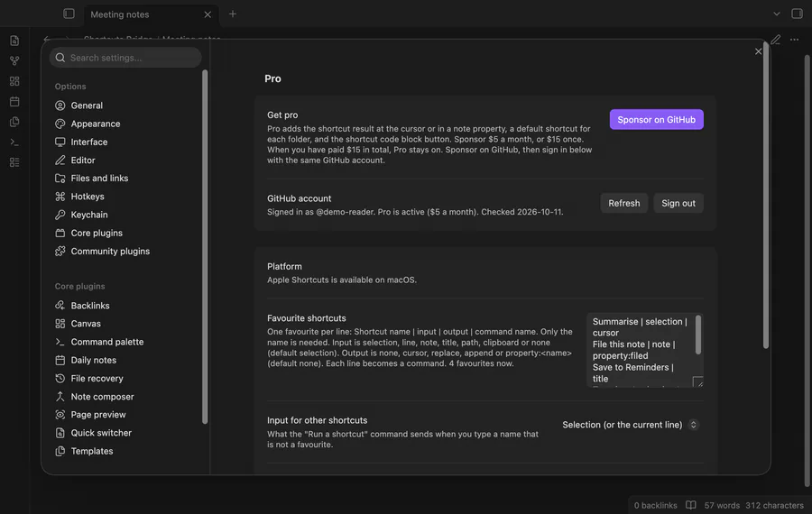Switch to the Meeting notes tab
Viewport: 812px width, 514px height.
(120, 14)
